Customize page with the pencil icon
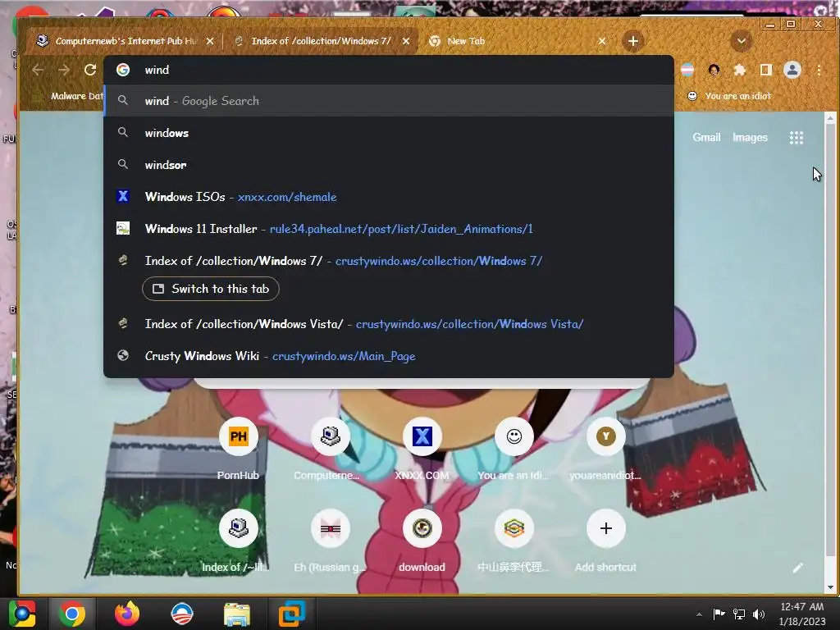 [x=797, y=568]
